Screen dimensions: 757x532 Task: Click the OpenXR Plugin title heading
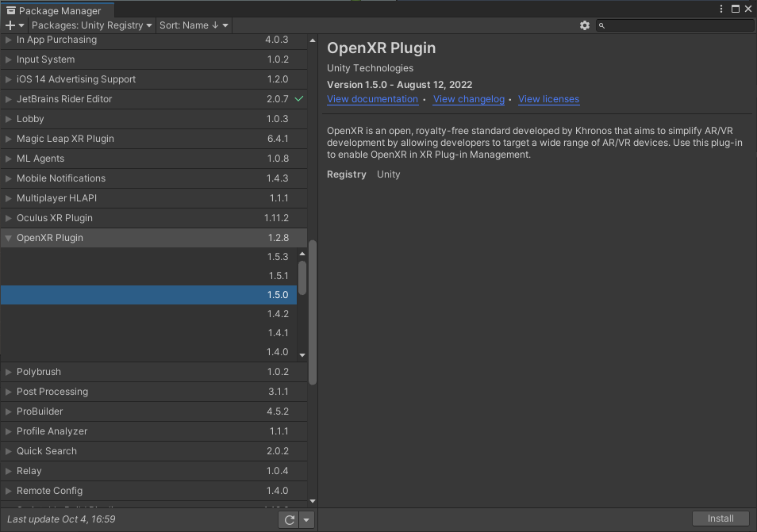382,48
